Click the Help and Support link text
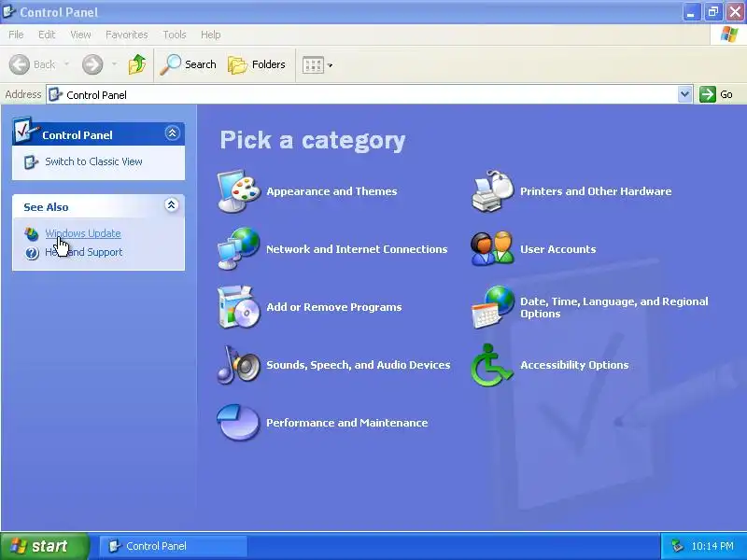 84,252
